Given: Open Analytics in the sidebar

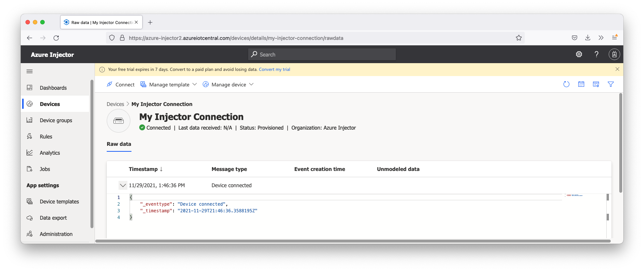Looking at the screenshot, I should tap(49, 153).
